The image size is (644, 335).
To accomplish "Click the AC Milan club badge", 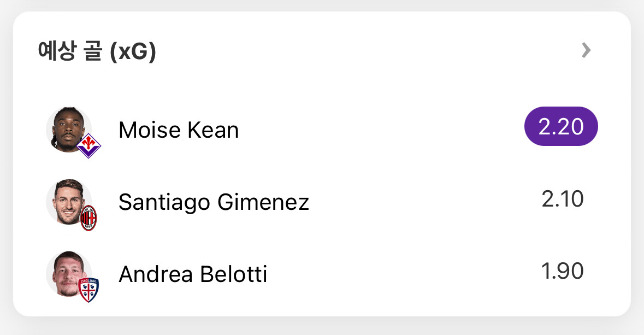I will 88,219.
